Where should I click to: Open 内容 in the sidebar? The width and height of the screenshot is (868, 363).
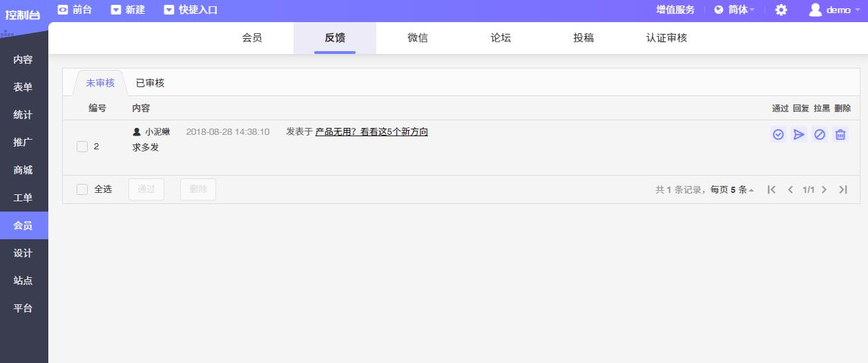point(23,59)
